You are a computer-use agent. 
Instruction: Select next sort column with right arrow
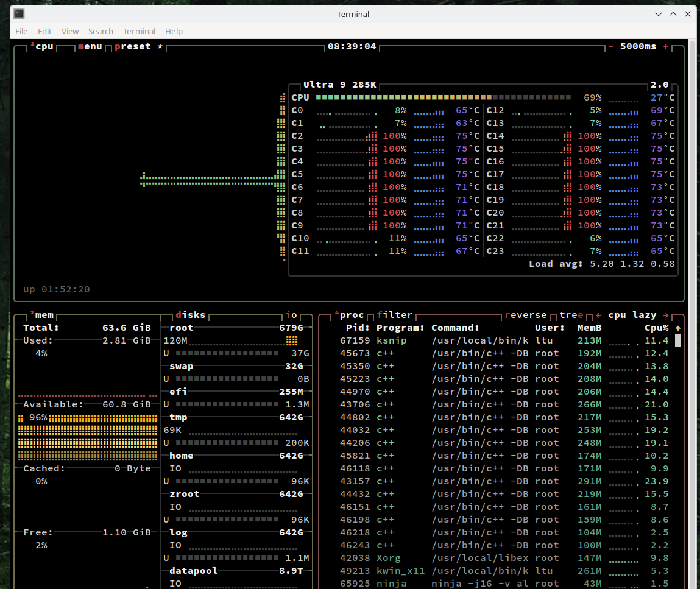666,315
